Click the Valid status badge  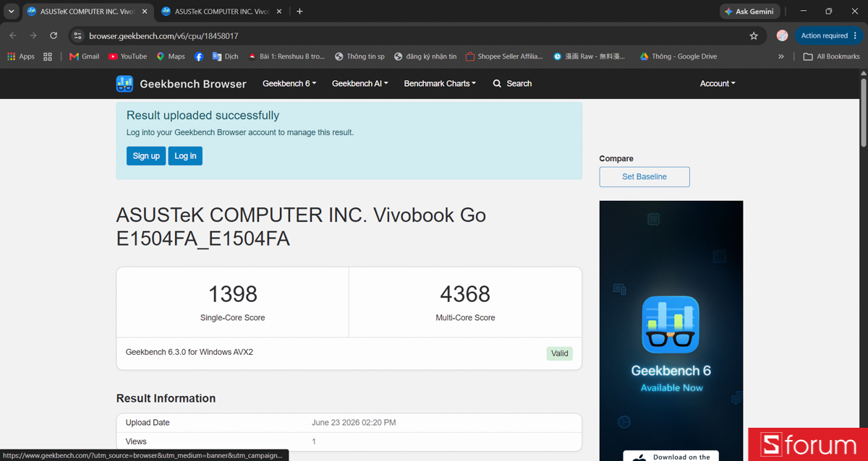560,353
